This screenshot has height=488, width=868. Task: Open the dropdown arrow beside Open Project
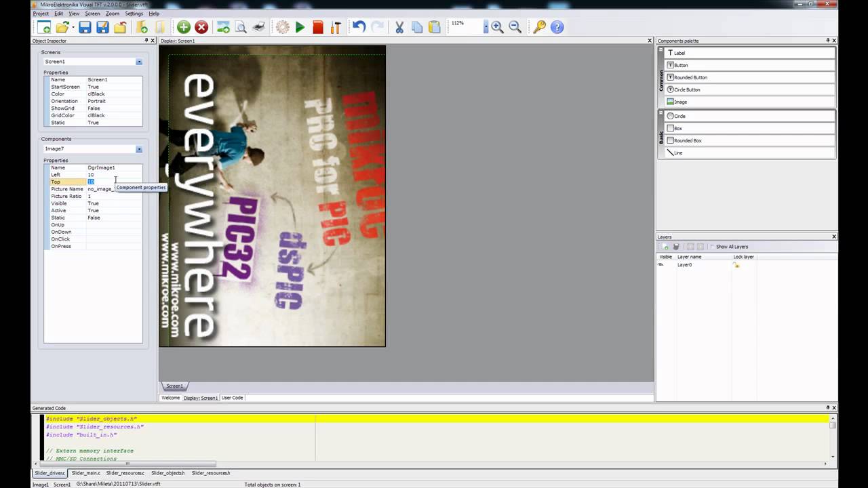coord(72,27)
